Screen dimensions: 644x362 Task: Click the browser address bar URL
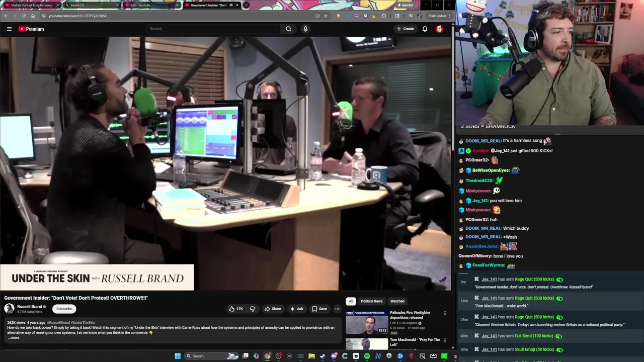[77, 16]
